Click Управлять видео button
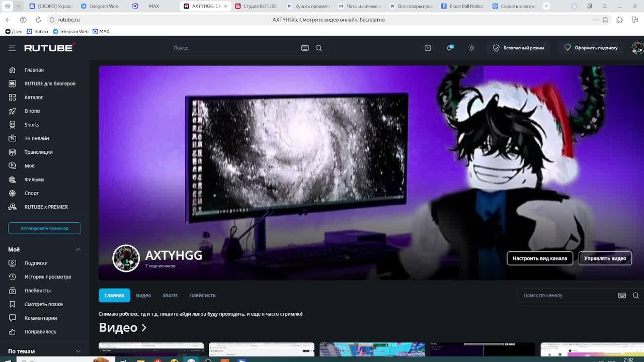 [605, 258]
